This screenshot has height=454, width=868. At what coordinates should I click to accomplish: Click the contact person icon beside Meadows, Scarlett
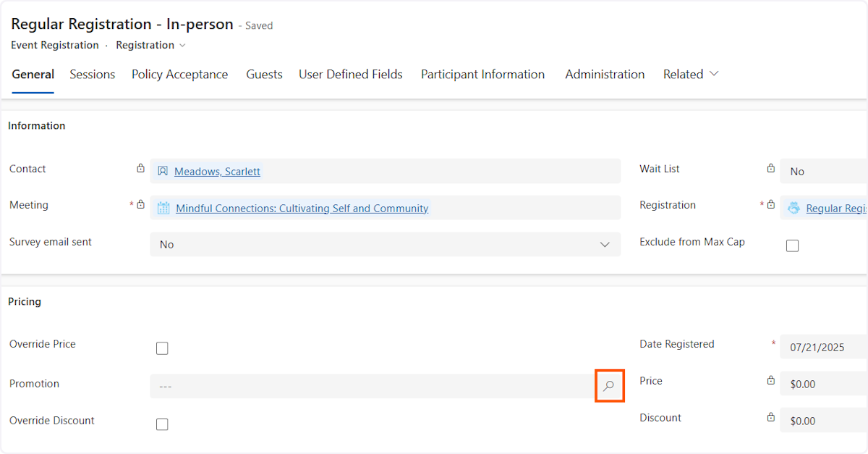tap(163, 171)
